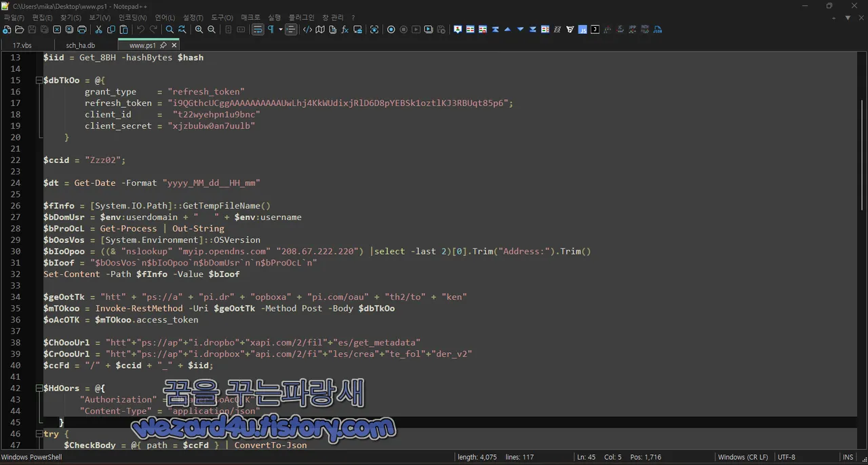This screenshot has height=465, width=868.
Task: Open the 플러그인 menu
Action: click(301, 18)
